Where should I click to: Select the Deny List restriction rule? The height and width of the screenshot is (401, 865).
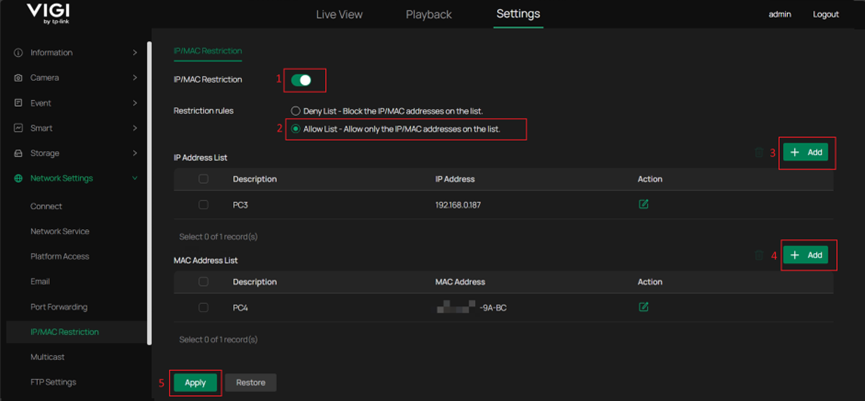click(x=296, y=111)
